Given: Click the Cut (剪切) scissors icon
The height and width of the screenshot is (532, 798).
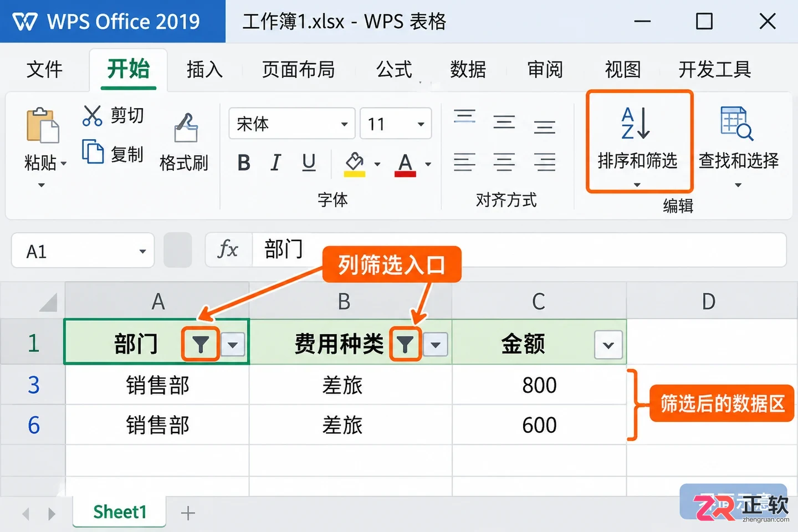Looking at the screenshot, I should [93, 115].
